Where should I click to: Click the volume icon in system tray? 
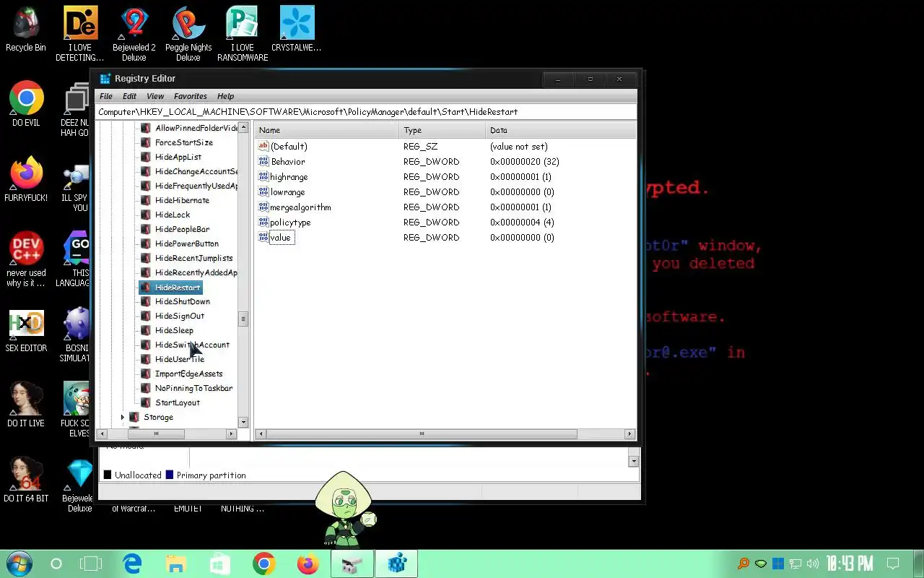(x=813, y=564)
